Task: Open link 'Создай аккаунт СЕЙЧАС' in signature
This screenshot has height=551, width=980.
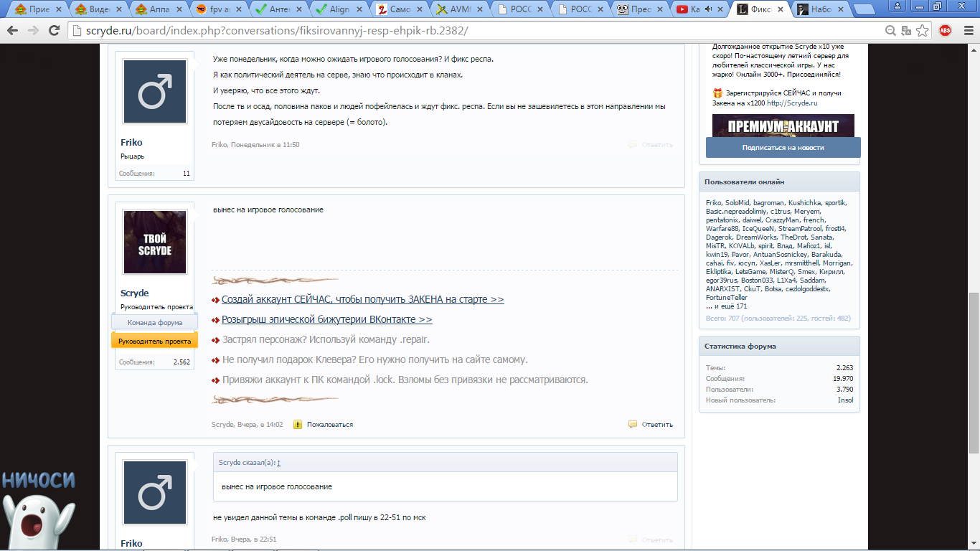Action: point(362,299)
